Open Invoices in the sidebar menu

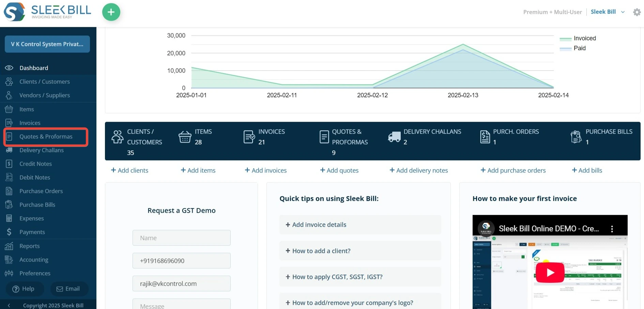click(x=30, y=123)
